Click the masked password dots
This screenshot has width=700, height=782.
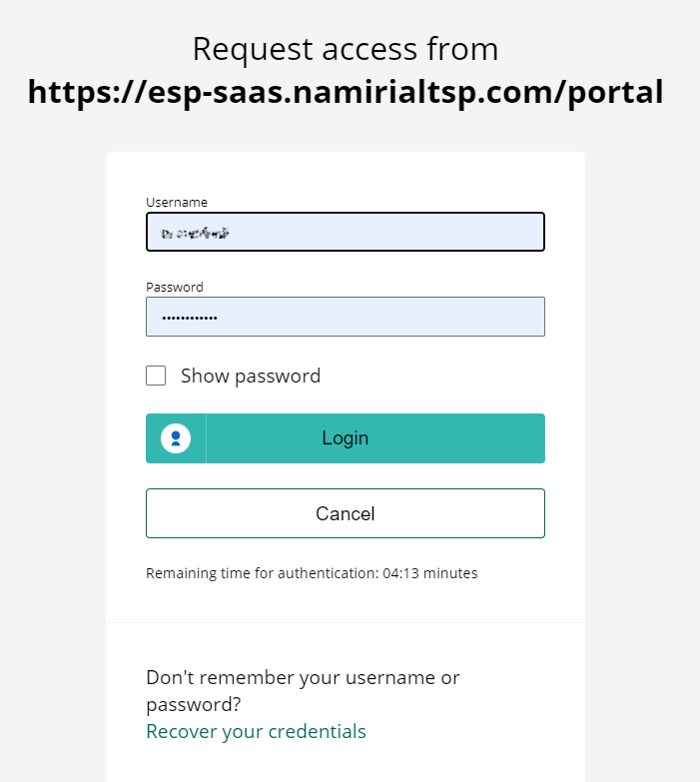click(x=190, y=318)
